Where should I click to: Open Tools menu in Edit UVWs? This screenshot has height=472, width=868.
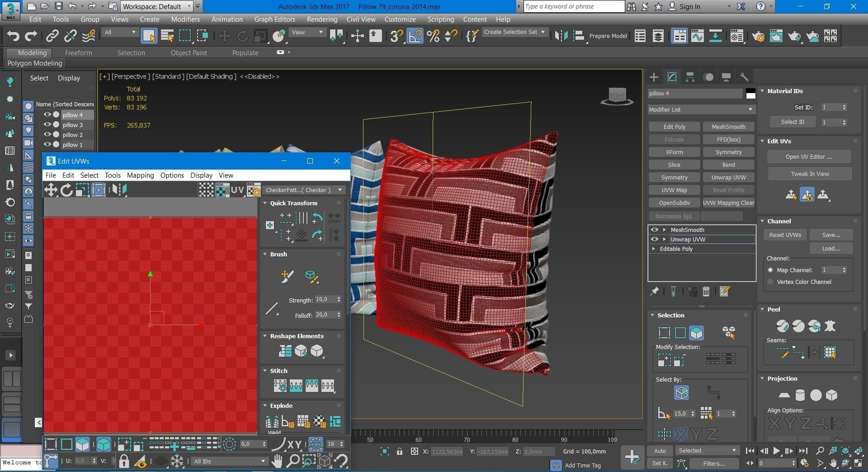[x=113, y=175]
